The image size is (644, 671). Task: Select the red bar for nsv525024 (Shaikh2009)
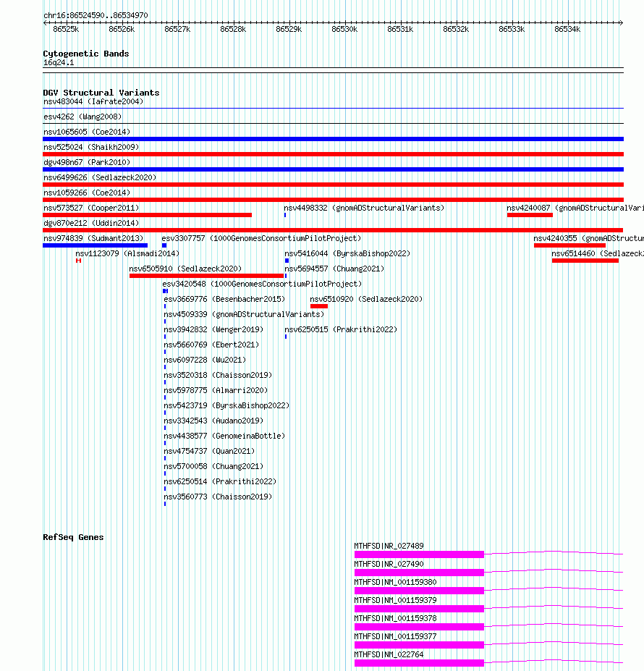tap(333, 154)
